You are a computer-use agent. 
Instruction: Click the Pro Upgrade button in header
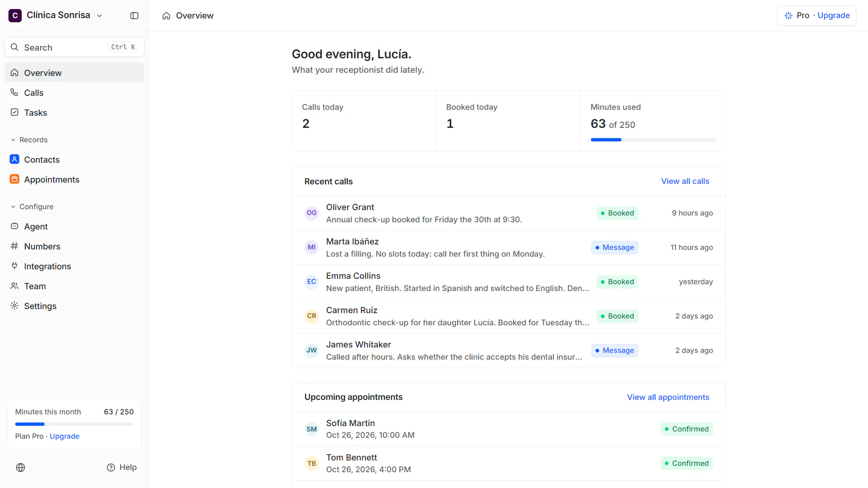[x=816, y=15]
